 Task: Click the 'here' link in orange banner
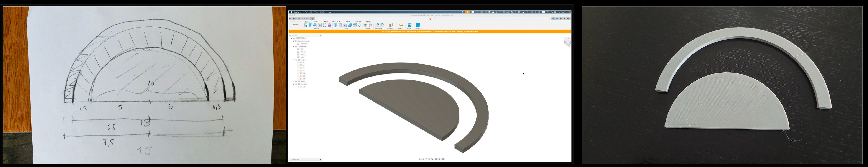click(x=461, y=31)
